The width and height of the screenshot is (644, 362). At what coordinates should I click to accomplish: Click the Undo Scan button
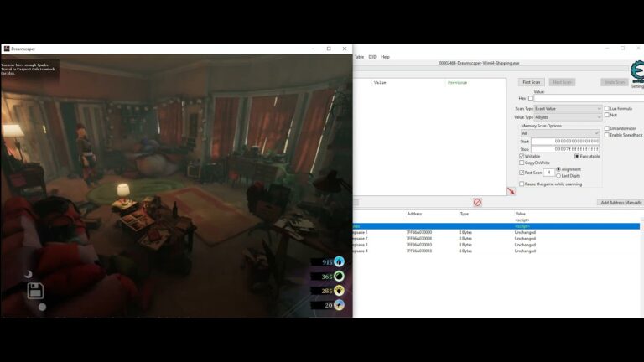614,82
